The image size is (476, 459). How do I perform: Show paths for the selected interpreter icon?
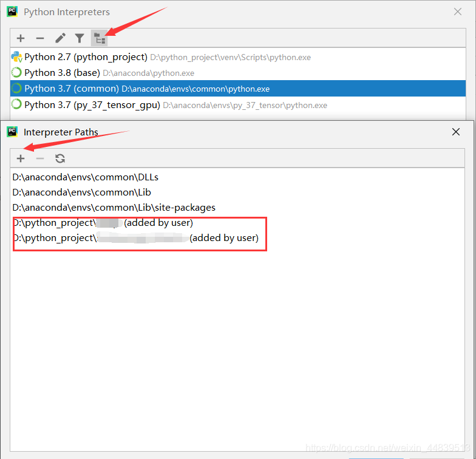(100, 38)
